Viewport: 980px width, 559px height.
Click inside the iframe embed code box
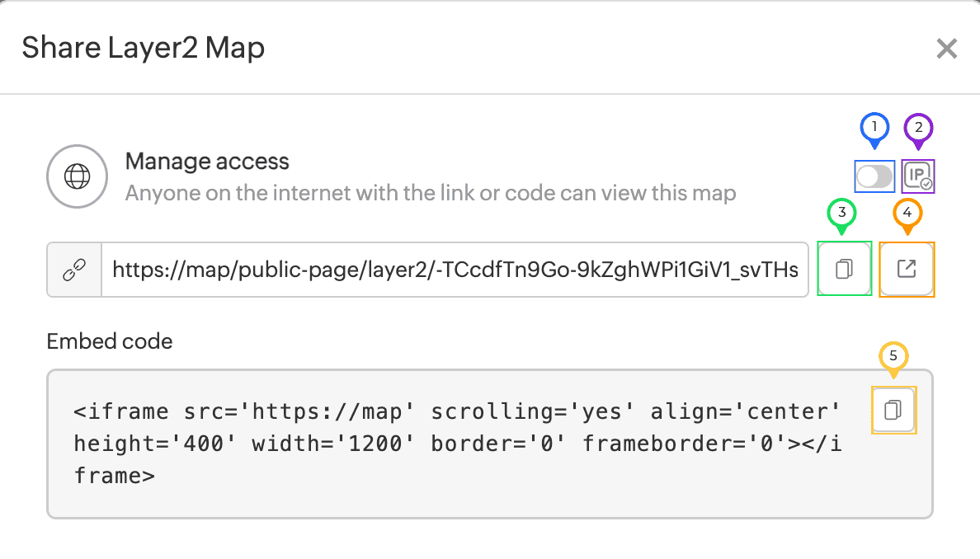454,444
